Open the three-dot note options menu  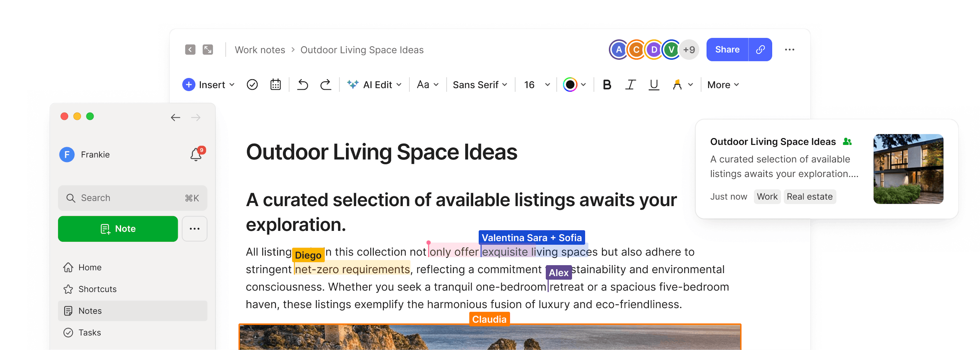[789, 49]
